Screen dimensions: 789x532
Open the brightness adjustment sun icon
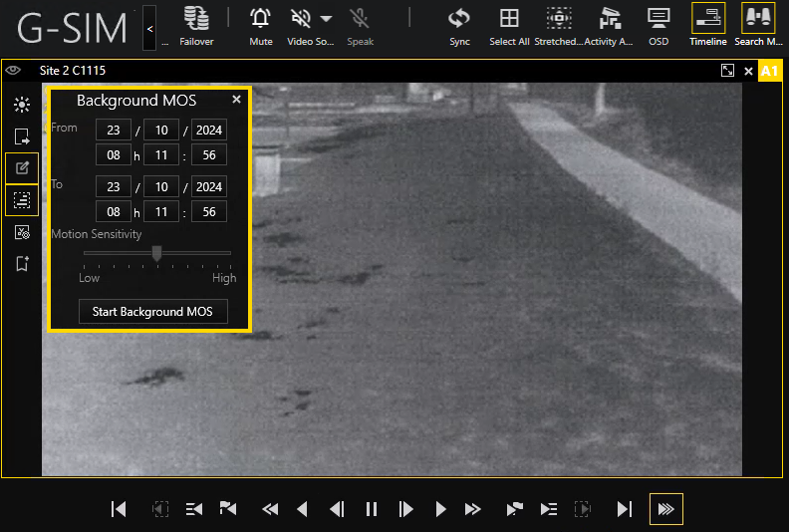pos(22,105)
